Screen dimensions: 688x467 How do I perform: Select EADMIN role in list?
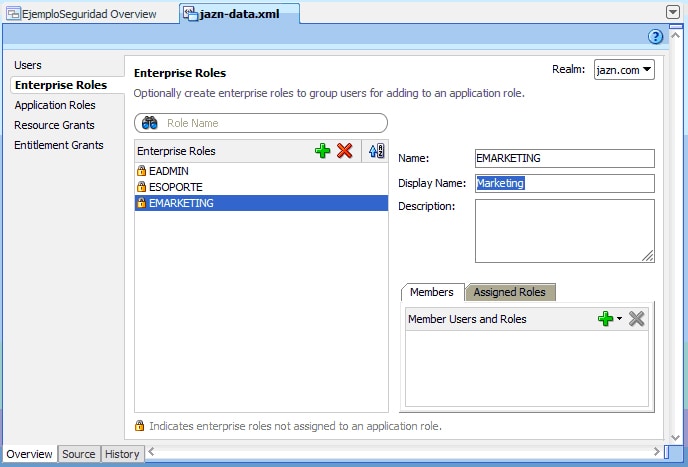click(x=262, y=171)
